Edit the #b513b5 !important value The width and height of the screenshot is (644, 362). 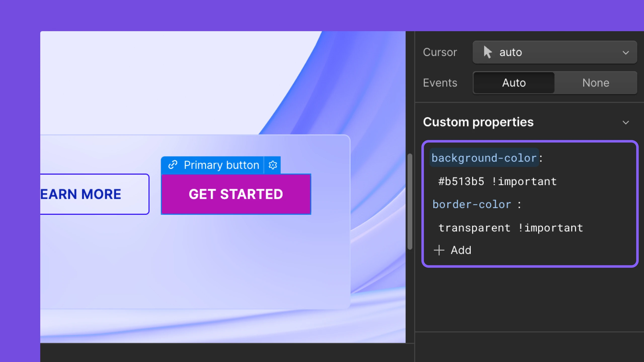pyautogui.click(x=497, y=181)
